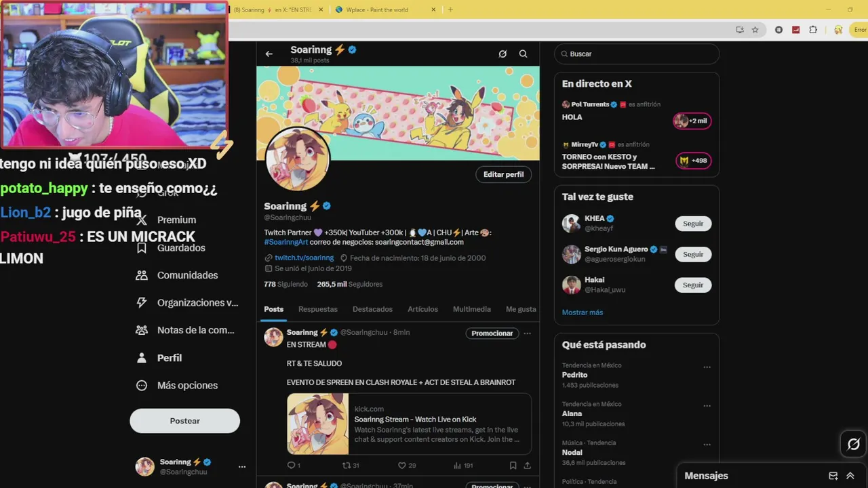Switch to the Respuestas tab
Screen dimensions: 868x488
(318, 309)
